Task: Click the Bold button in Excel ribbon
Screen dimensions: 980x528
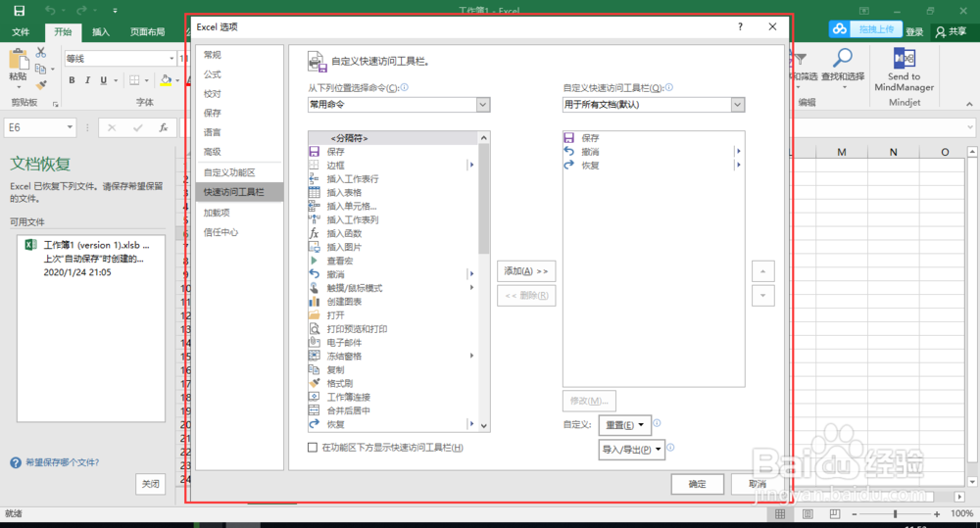Action: pos(72,80)
